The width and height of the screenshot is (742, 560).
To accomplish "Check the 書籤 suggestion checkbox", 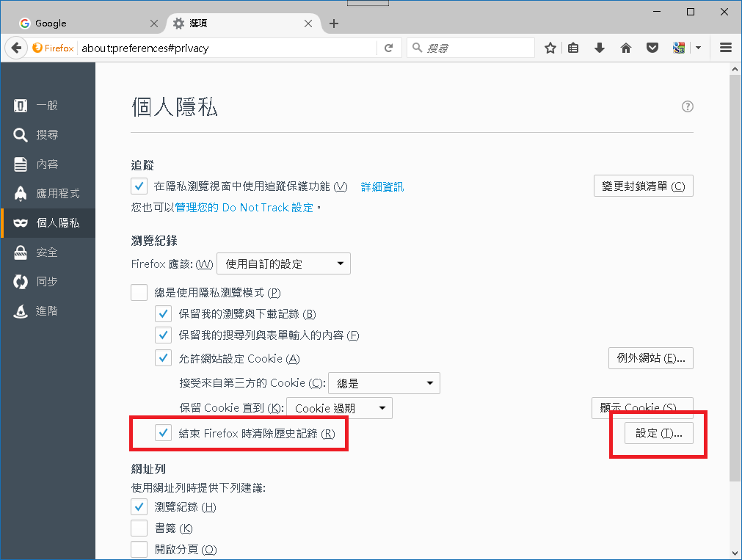I will [139, 528].
